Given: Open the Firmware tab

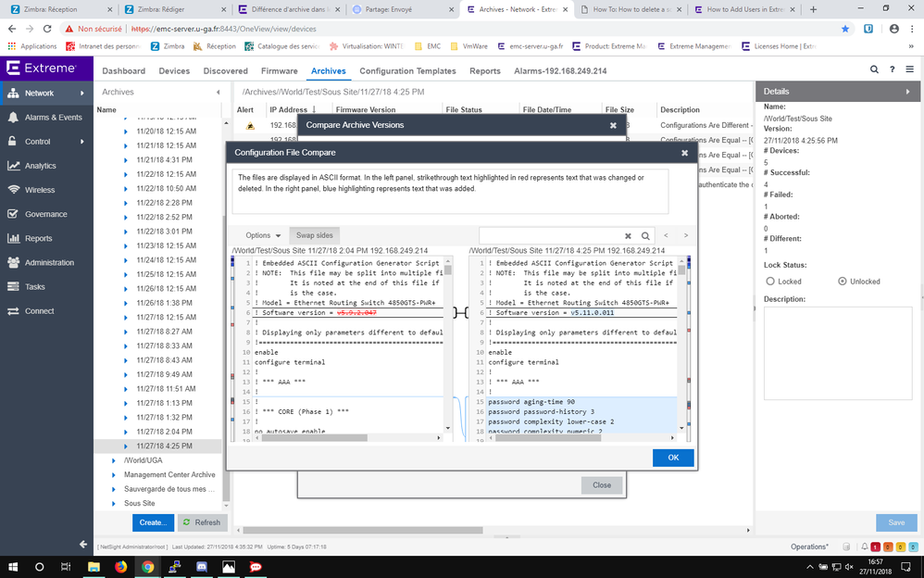Looking at the screenshot, I should [280, 70].
